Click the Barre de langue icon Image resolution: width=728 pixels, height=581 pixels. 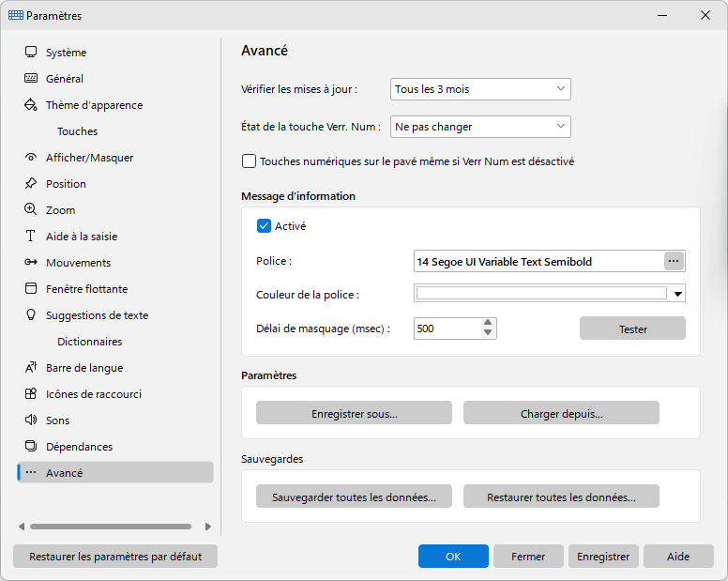[31, 367]
